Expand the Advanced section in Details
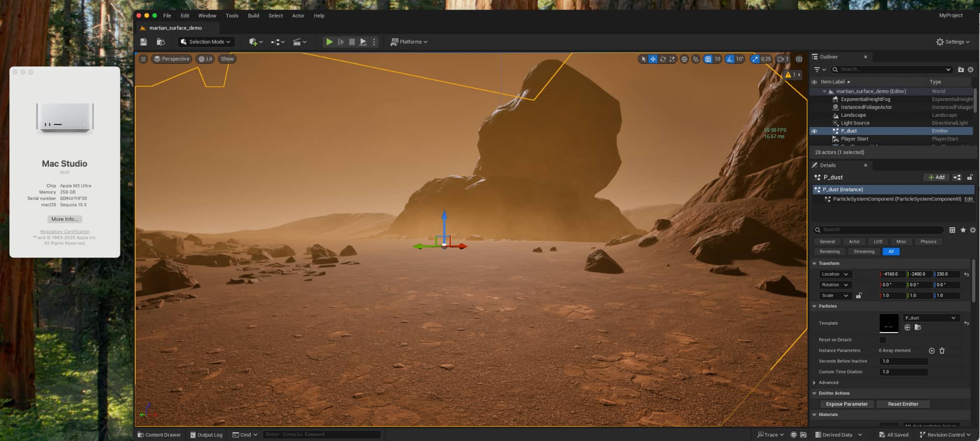This screenshot has height=441, width=980. [814, 383]
